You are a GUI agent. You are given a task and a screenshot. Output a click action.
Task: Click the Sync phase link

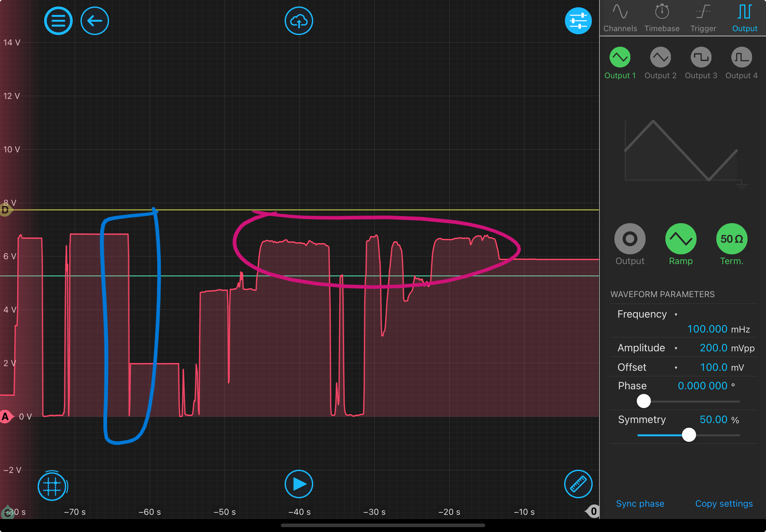640,504
